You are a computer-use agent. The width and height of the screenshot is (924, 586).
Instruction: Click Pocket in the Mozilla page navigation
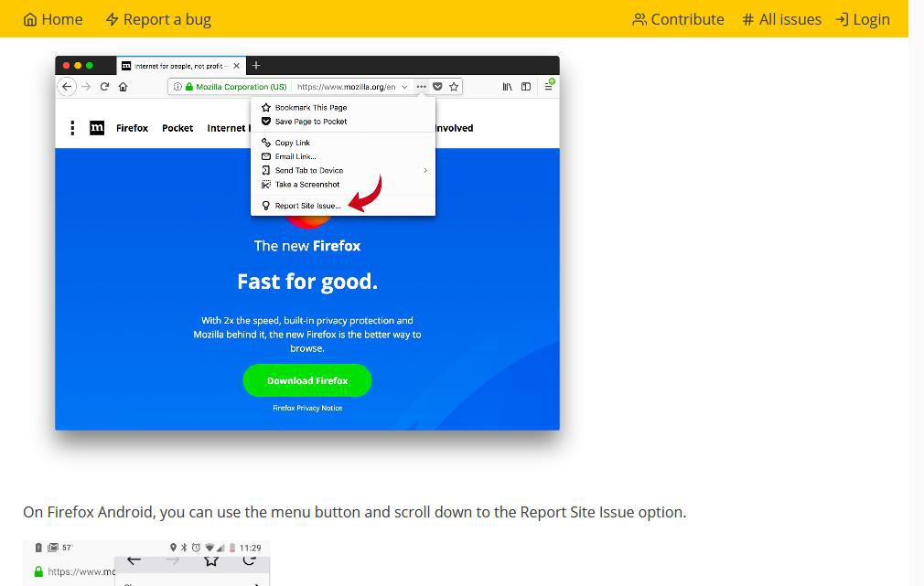tap(177, 128)
